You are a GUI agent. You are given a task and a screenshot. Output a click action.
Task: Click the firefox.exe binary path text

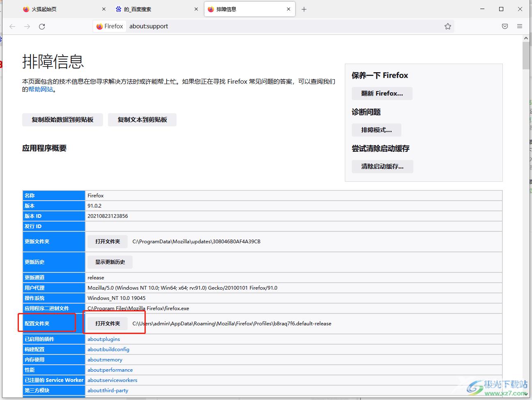pyautogui.click(x=138, y=309)
